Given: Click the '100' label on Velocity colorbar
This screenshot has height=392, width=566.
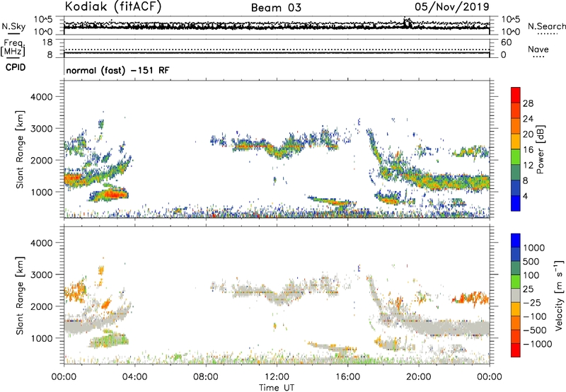Looking at the screenshot, I should point(531,275).
